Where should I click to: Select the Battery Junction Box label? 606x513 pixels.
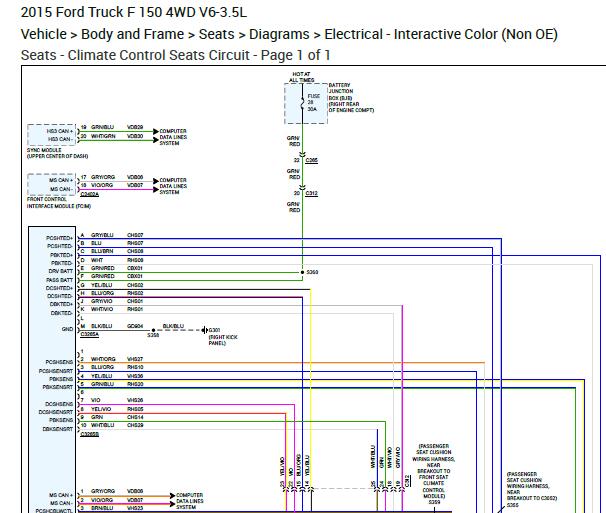(x=351, y=97)
